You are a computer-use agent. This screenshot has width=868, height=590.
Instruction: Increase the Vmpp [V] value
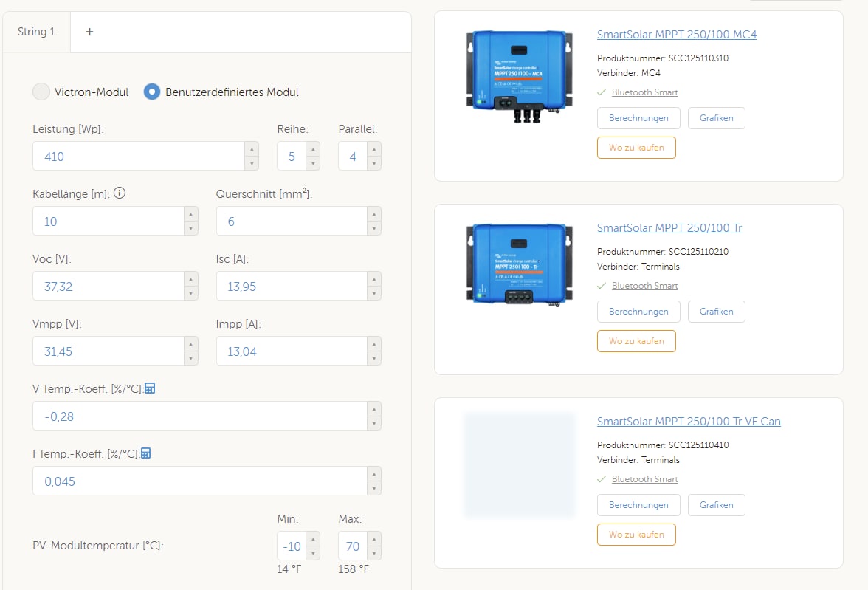[x=191, y=344]
